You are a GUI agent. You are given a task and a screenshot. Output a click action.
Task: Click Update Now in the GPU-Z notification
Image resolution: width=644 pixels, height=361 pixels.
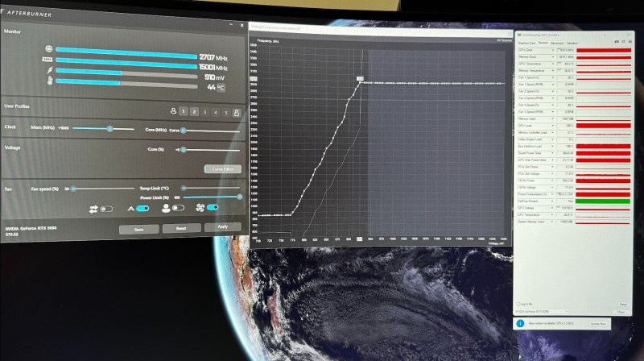(x=598, y=324)
